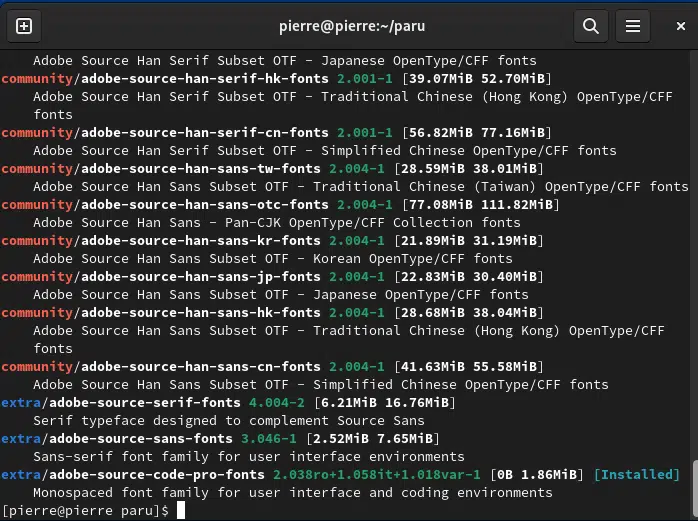Click size text [56.82MiB 77.16MiB]

pos(477,133)
